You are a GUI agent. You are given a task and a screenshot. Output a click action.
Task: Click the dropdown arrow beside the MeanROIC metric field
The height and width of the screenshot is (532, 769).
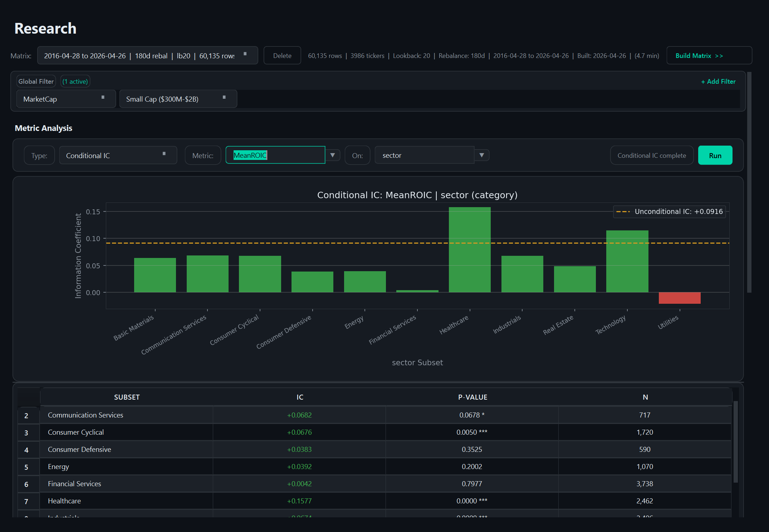332,155
